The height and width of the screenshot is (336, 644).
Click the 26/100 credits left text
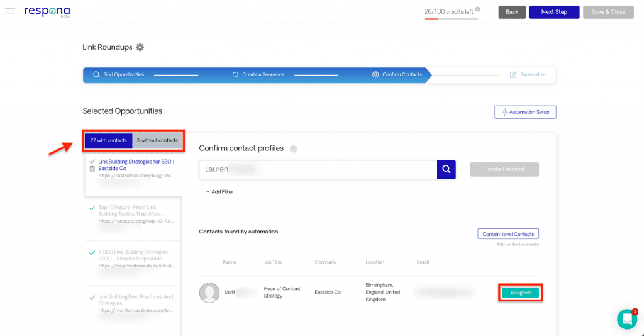(x=448, y=12)
